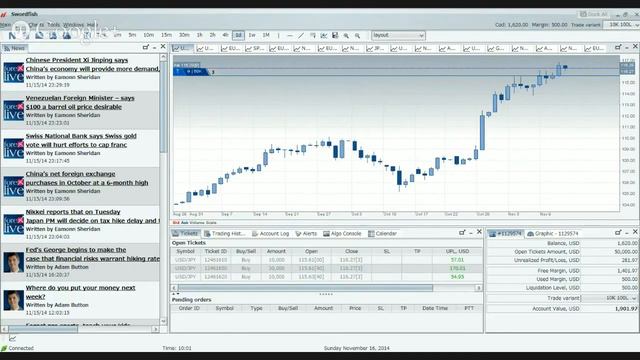Image resolution: width=640 pixels, height=360 pixels.
Task: Open Chinese President Xi Jinping news headline
Action: 92,64
